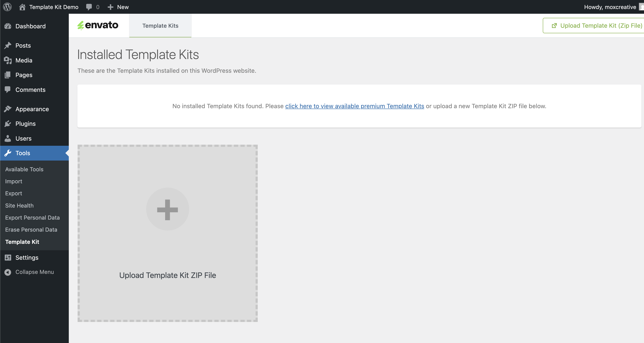Click the home icon beside Template Kit Demo
This screenshot has height=343, width=644.
(22, 7)
